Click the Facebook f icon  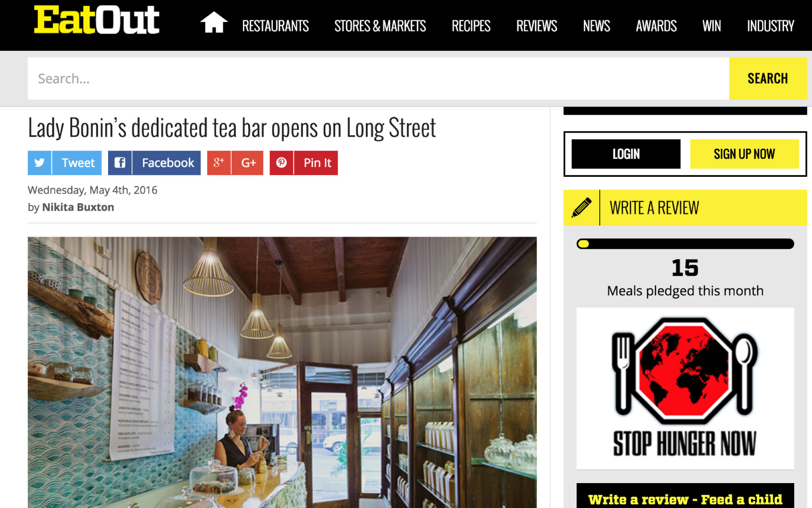120,163
